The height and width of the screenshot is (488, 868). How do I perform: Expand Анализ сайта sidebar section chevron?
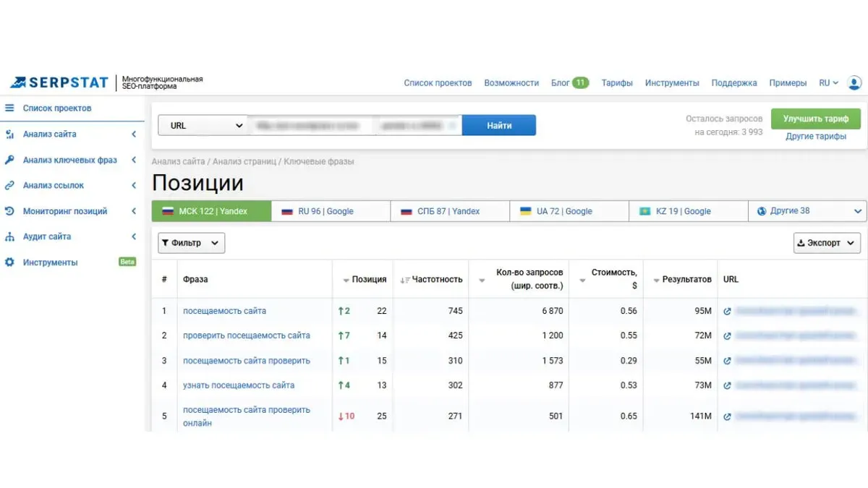point(134,134)
